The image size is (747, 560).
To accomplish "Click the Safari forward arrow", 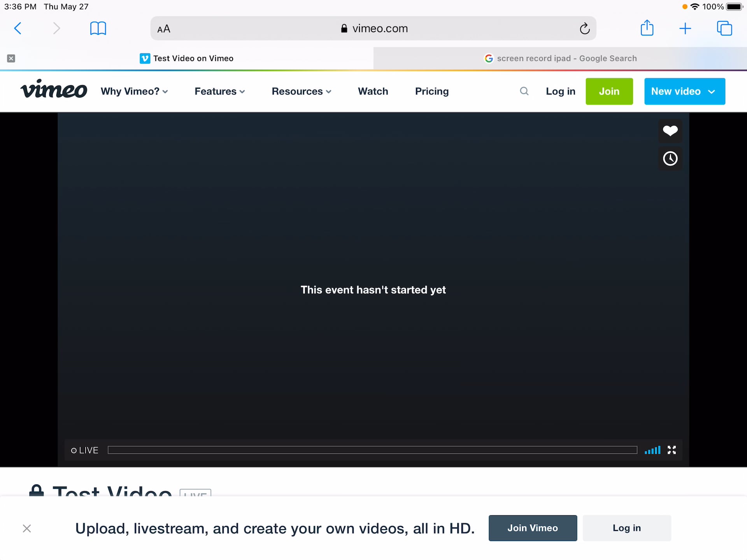I will click(x=56, y=28).
